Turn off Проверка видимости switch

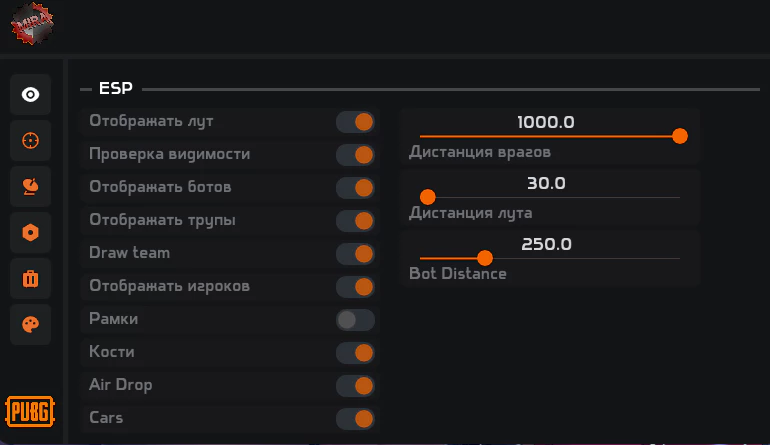click(x=356, y=155)
